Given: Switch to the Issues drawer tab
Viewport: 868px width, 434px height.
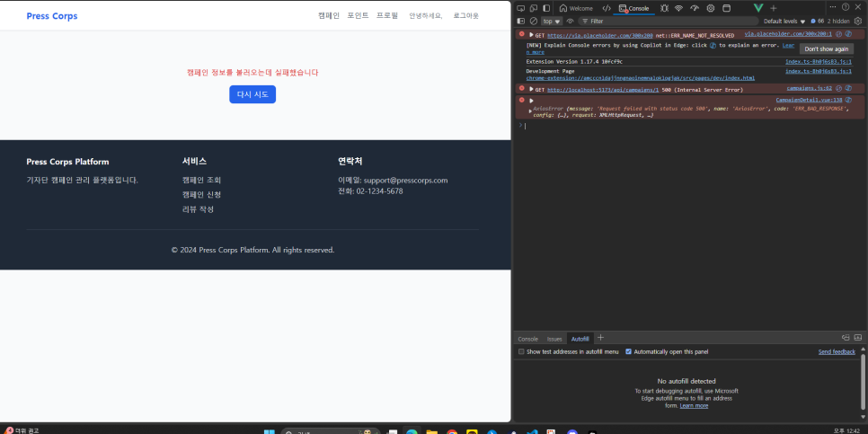Looking at the screenshot, I should pos(554,339).
